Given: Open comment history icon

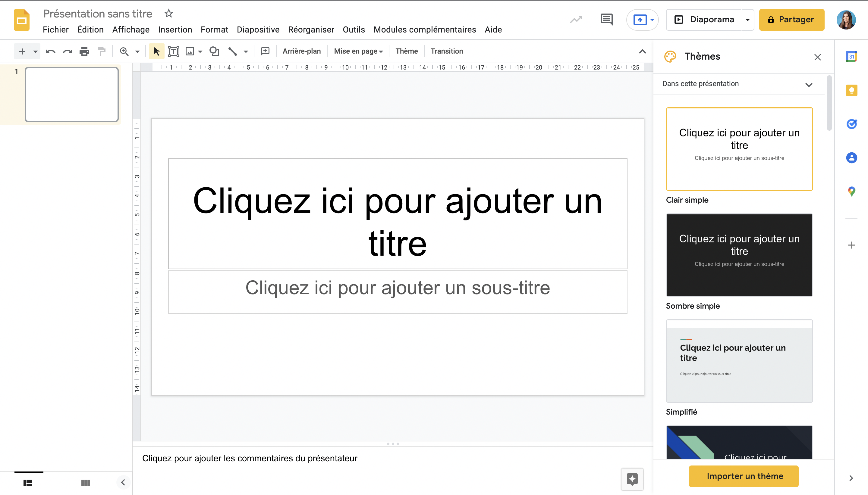Looking at the screenshot, I should (x=607, y=20).
